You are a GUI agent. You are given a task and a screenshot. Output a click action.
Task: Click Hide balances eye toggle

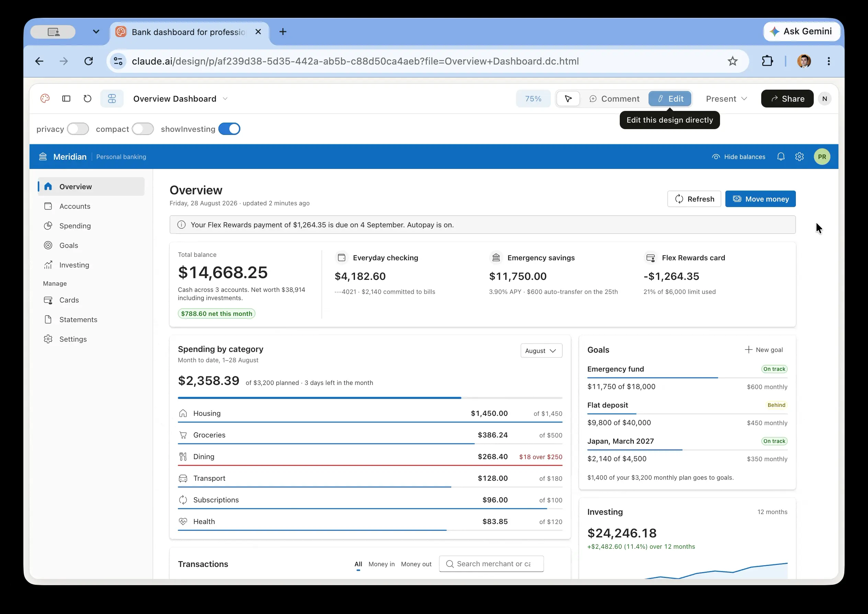tap(739, 157)
